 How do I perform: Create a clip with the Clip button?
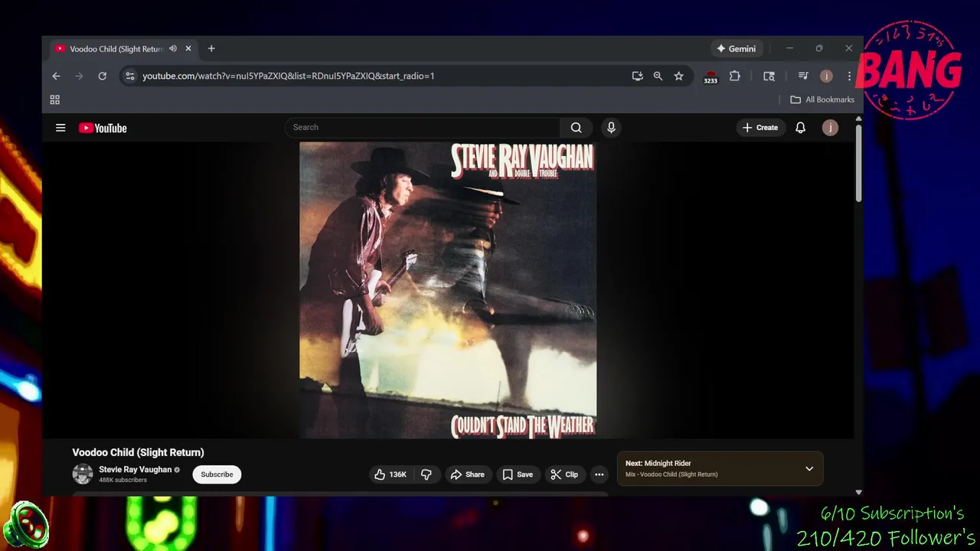(x=564, y=474)
